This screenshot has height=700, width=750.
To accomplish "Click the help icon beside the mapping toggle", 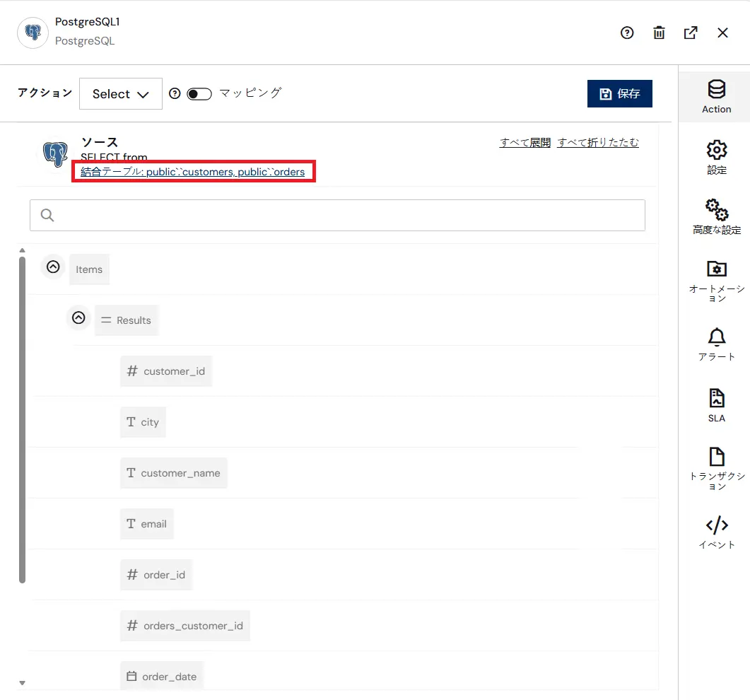I will click(175, 93).
